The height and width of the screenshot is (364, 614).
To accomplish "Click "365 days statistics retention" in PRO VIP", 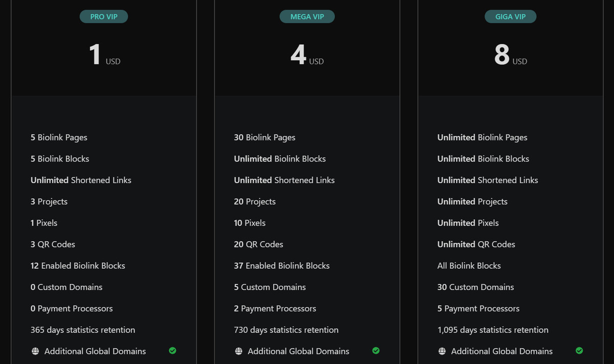I will [83, 330].
